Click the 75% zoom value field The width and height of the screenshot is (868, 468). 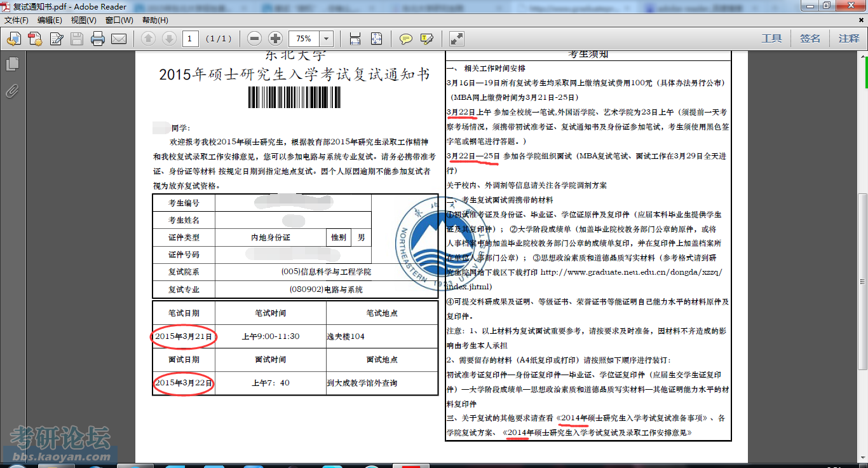pos(304,39)
